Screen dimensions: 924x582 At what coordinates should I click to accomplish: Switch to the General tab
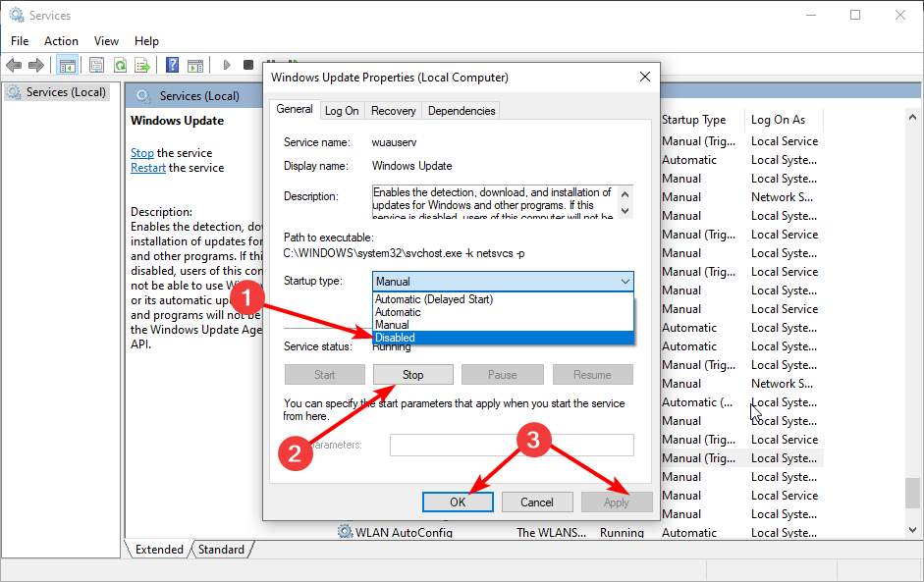coord(295,109)
